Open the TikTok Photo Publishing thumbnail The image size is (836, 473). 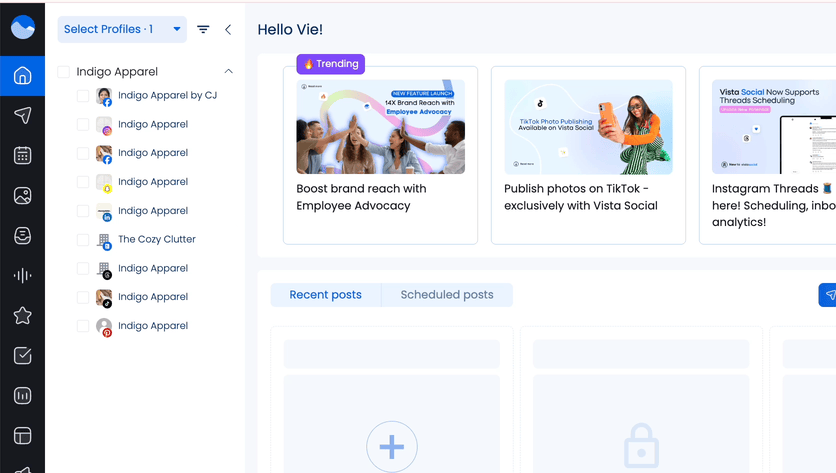click(589, 127)
